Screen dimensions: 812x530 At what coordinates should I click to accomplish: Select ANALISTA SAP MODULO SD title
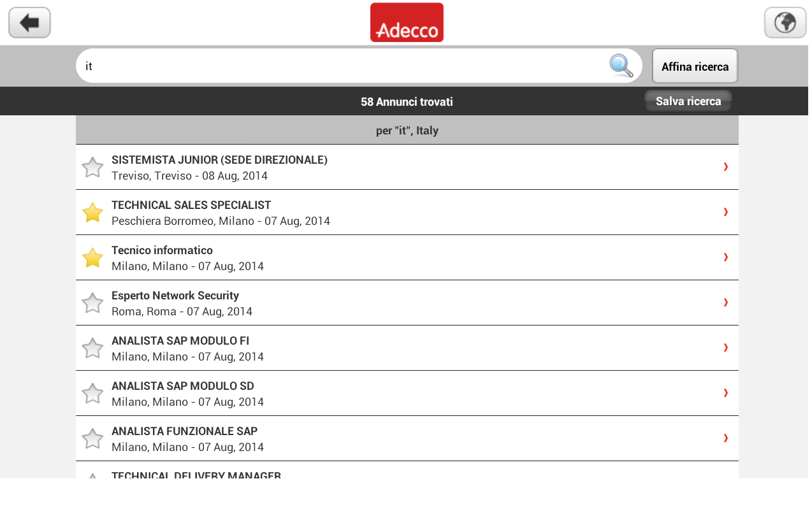(x=183, y=386)
